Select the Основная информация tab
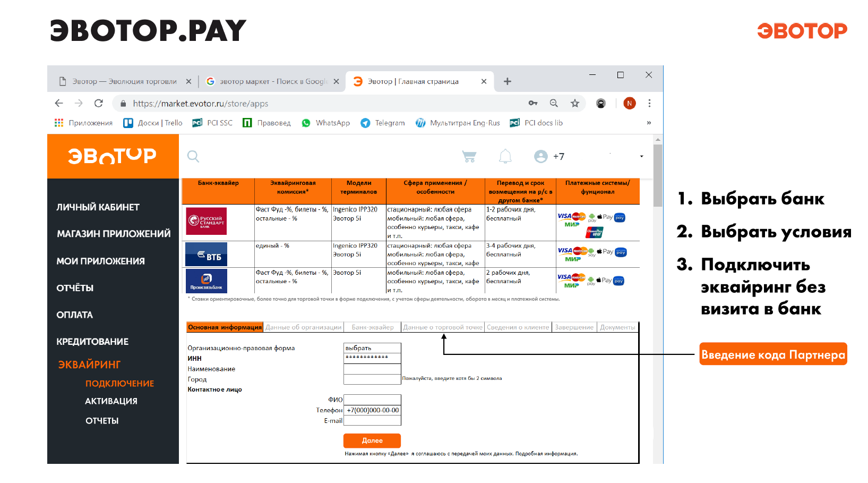Screen dimensions: 868x483 225,327
